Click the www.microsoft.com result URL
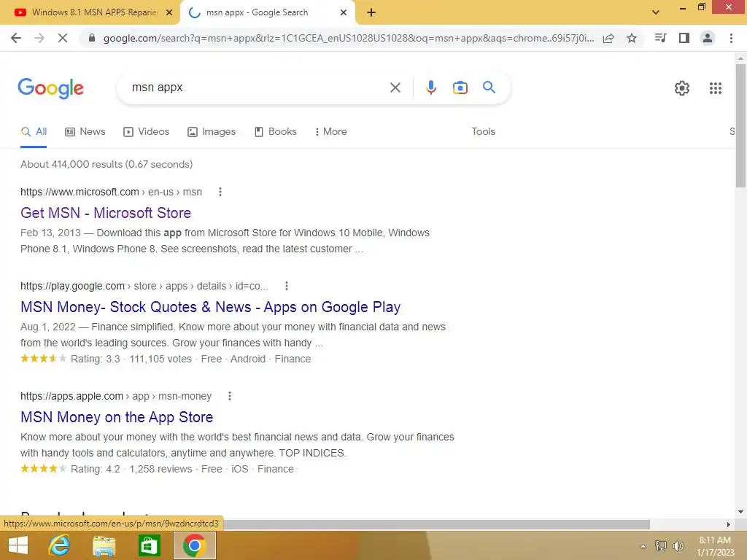The image size is (747, 560). coord(111,192)
